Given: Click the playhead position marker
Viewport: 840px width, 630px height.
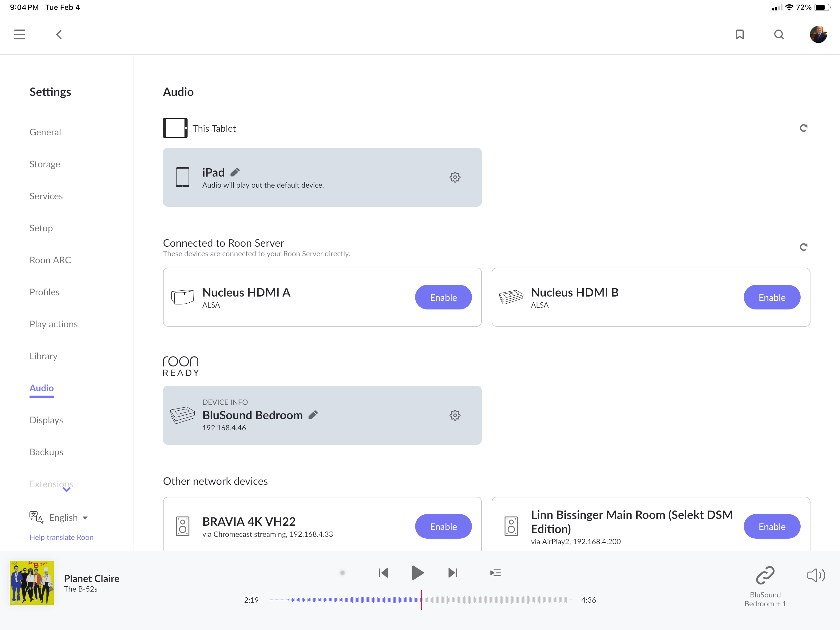Looking at the screenshot, I should pos(421,600).
